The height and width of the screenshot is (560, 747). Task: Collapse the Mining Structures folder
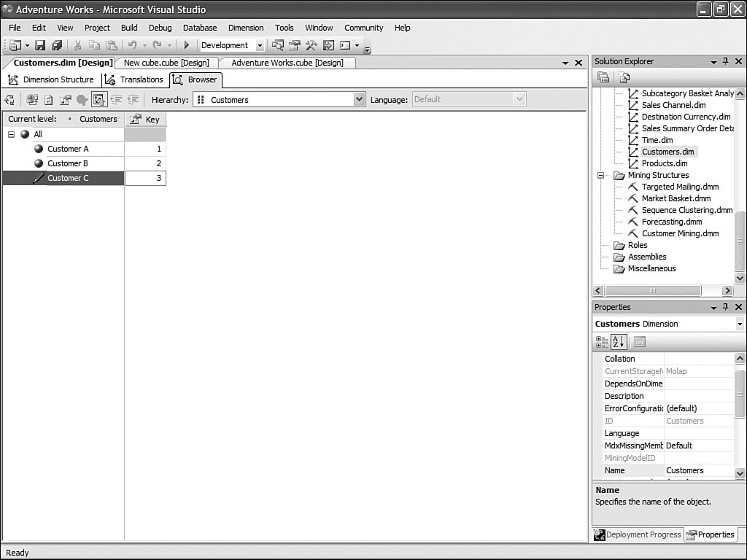[601, 175]
